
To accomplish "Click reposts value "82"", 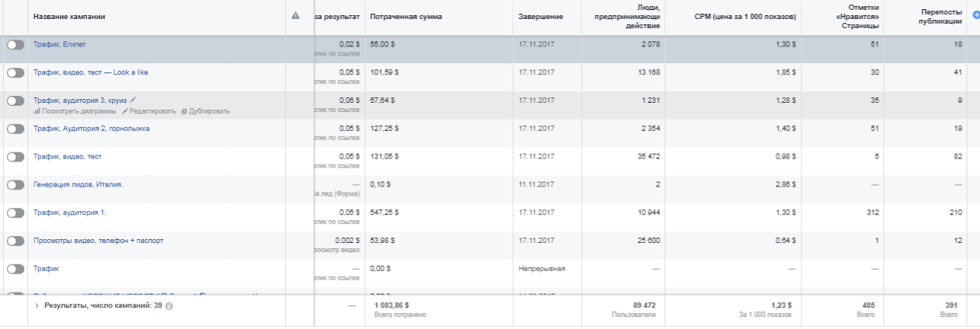I will pos(958,156).
